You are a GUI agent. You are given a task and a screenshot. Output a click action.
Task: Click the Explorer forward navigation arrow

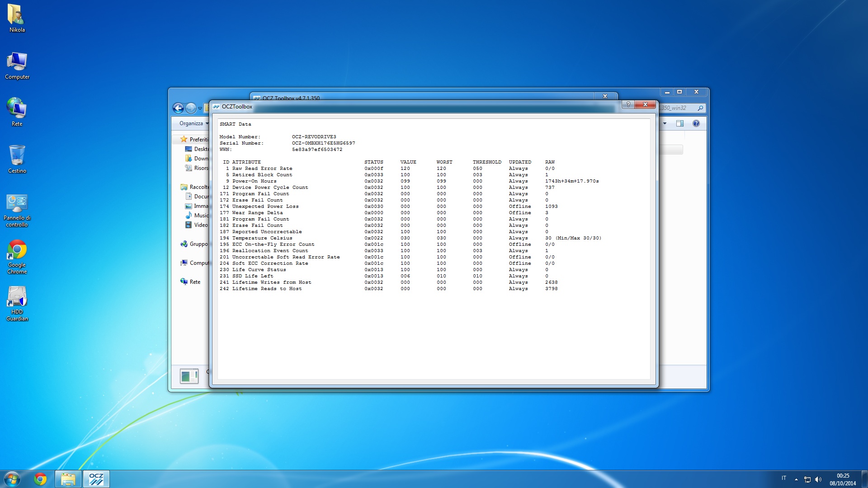[x=191, y=108]
